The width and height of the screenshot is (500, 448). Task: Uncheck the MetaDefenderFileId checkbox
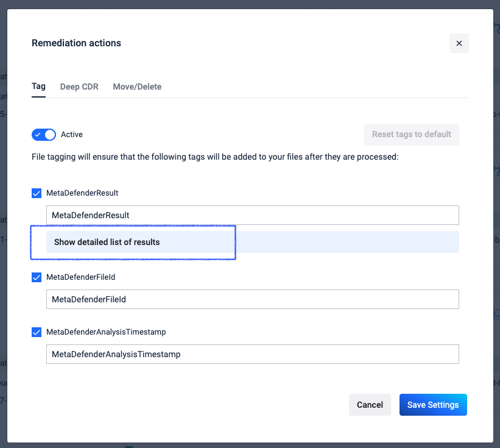click(x=37, y=277)
